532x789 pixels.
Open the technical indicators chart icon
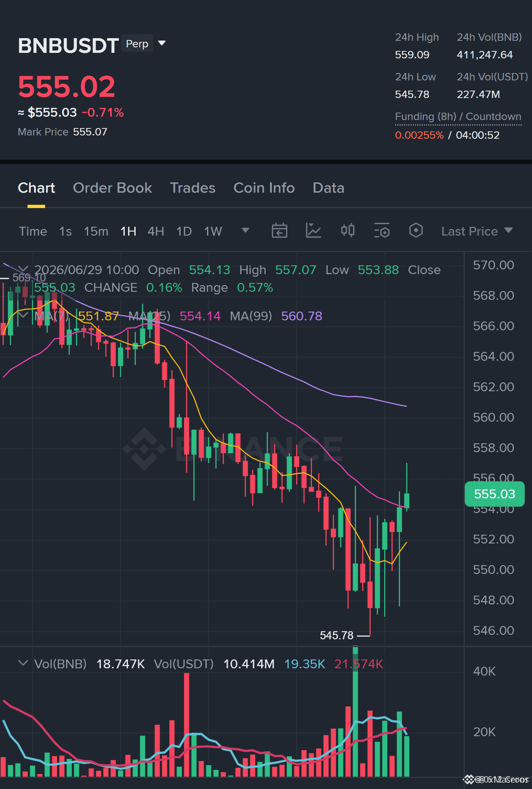[x=313, y=230]
